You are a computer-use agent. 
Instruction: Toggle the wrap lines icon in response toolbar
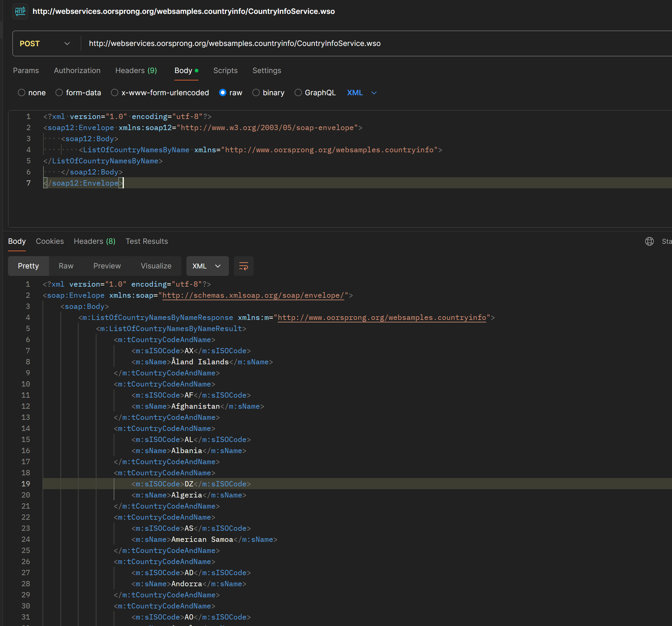click(x=243, y=266)
